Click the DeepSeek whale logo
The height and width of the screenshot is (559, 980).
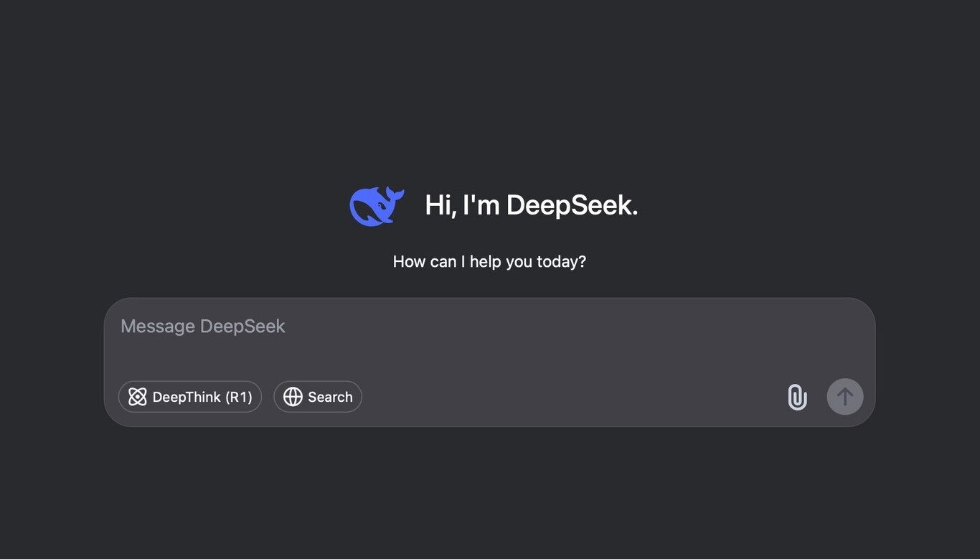click(x=376, y=205)
